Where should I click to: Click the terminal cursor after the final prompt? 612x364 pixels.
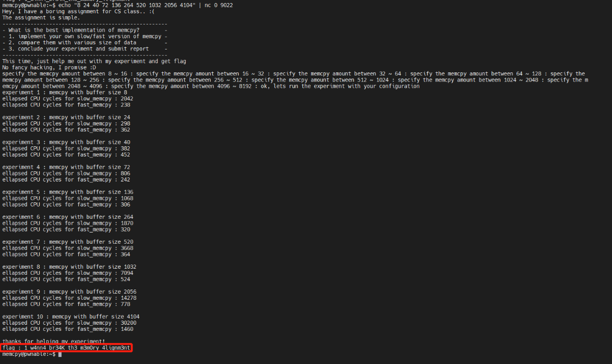[60, 354]
